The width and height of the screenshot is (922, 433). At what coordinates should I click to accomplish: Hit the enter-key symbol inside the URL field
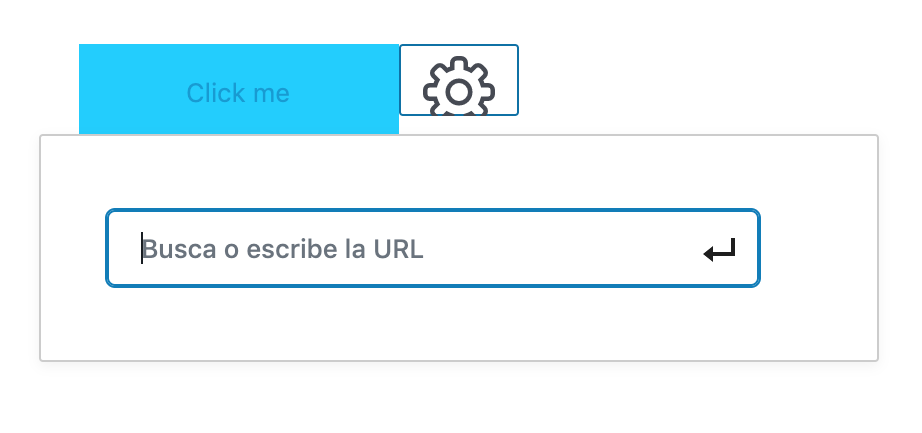(x=720, y=250)
